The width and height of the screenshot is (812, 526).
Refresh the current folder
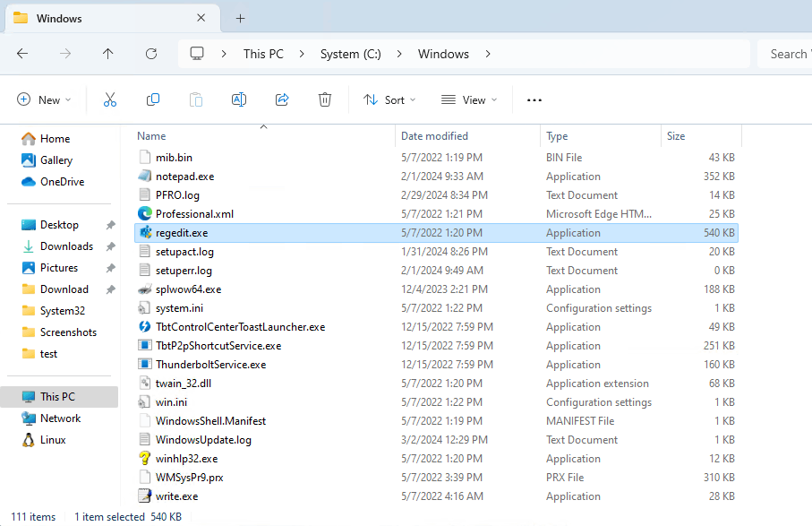click(150, 54)
